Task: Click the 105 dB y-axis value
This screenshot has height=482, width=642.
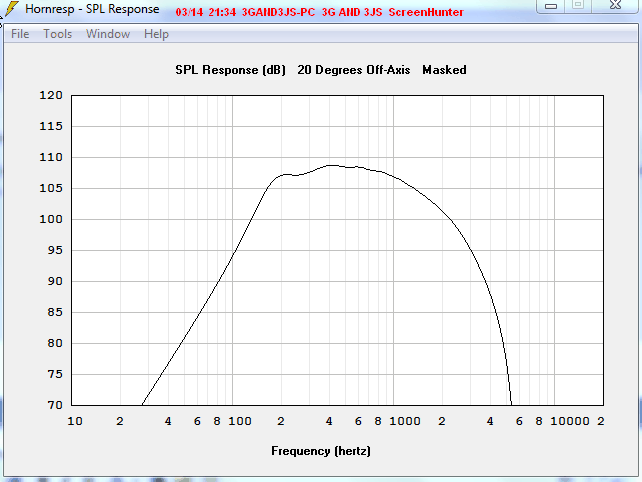Action: (x=51, y=188)
